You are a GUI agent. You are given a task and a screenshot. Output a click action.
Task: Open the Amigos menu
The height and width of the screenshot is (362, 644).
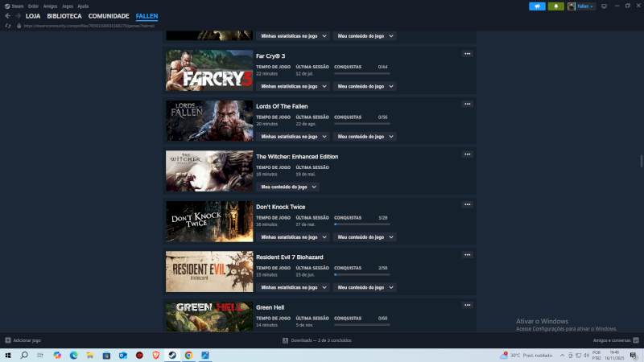[x=50, y=6]
